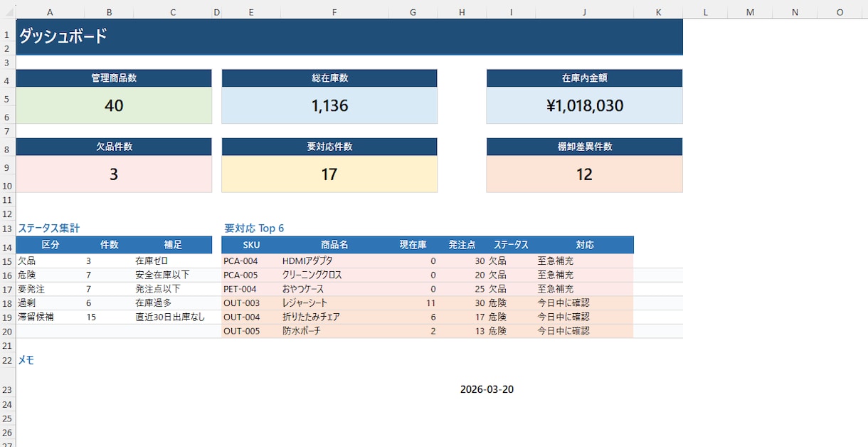Click the 要対応件数 card header
Image resolution: width=868 pixels, height=447 pixels.
click(x=329, y=147)
